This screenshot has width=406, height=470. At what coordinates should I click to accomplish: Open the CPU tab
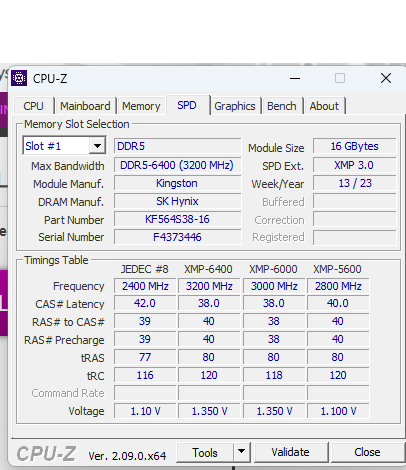pyautogui.click(x=33, y=106)
